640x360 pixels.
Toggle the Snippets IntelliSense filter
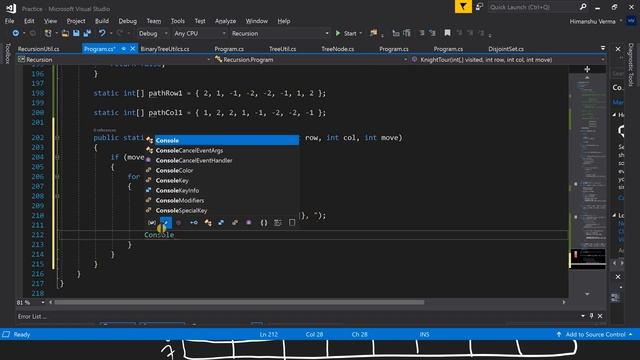click(x=292, y=222)
